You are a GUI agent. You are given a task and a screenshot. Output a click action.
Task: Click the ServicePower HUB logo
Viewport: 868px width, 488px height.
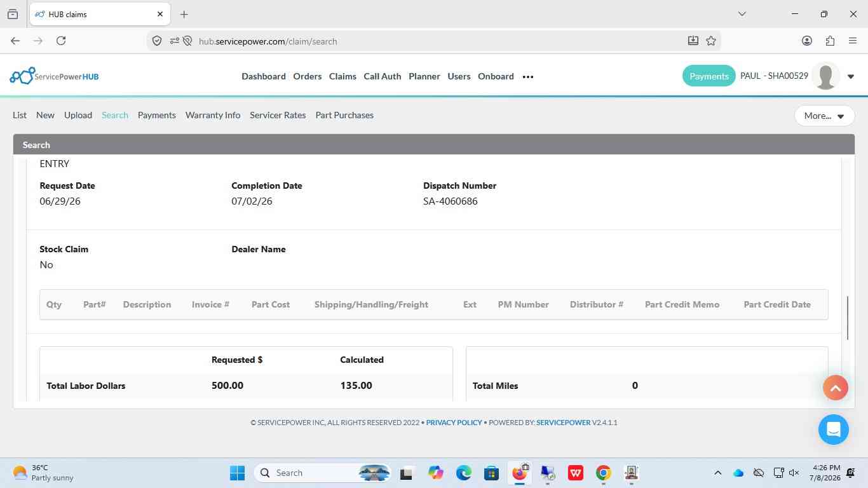coord(54,76)
